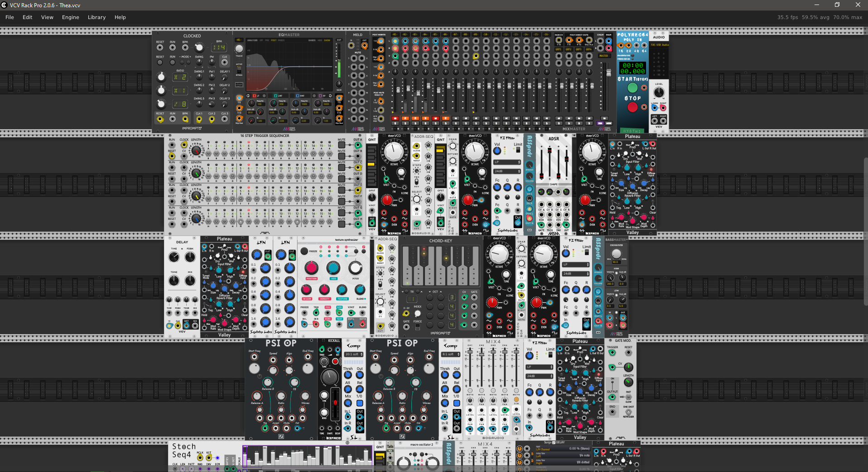Toggle Active/Bypass switch on EQMaster
Image resolution: width=868 pixels, height=472 pixels.
click(239, 70)
